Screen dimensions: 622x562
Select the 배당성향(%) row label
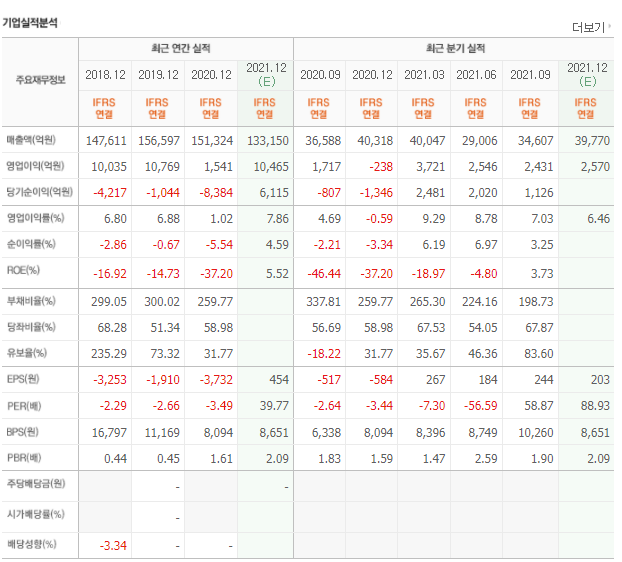[31, 544]
